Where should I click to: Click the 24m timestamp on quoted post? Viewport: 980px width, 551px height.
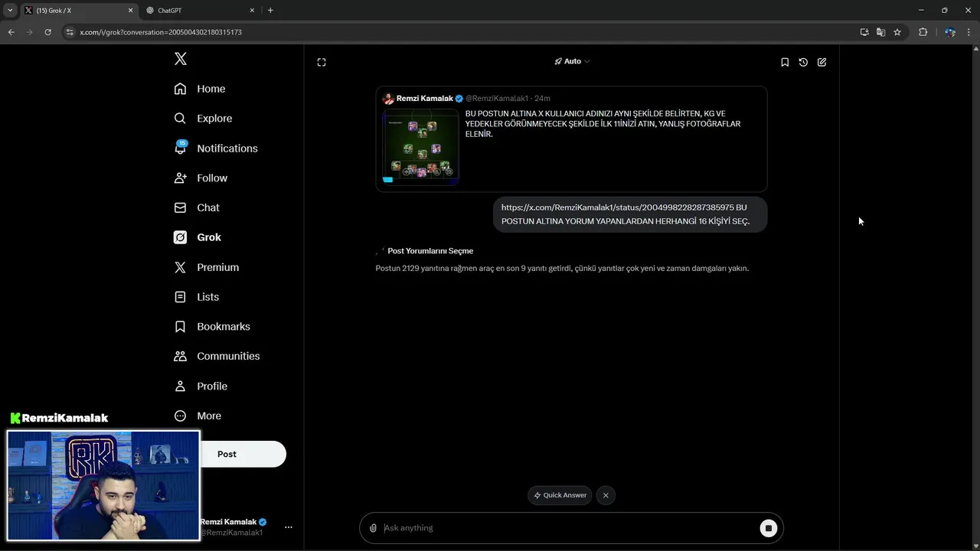(542, 99)
